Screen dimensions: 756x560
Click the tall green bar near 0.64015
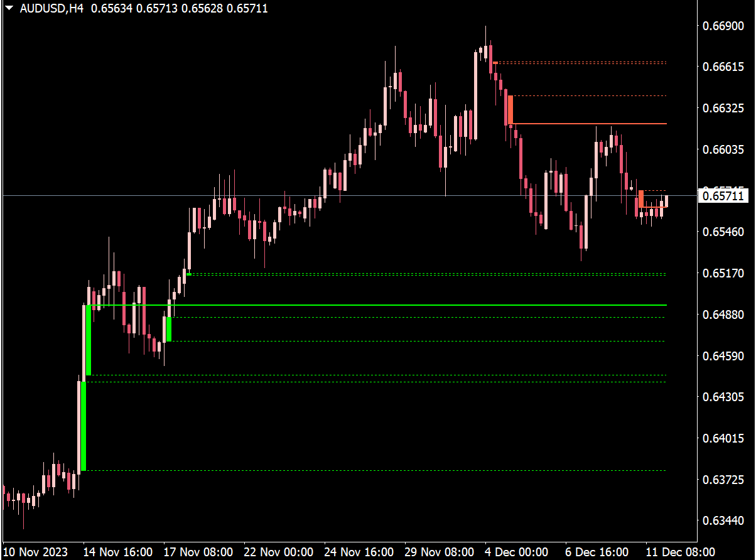coord(84,427)
